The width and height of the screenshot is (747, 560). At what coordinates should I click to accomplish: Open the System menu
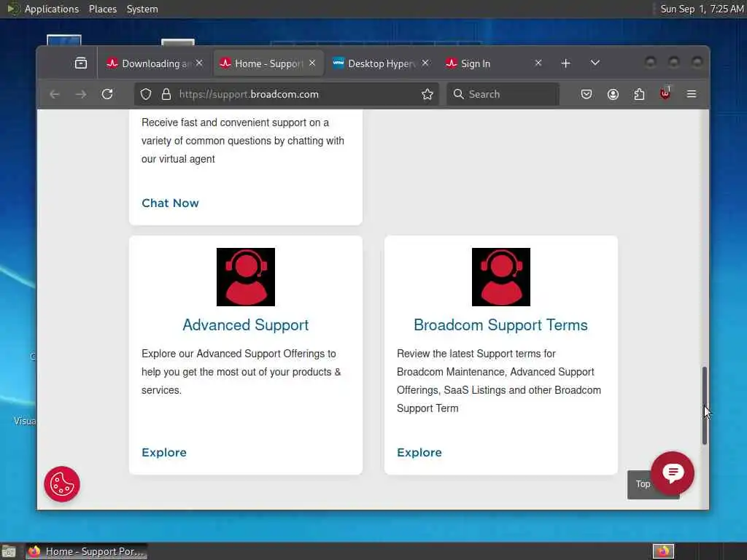142,9
